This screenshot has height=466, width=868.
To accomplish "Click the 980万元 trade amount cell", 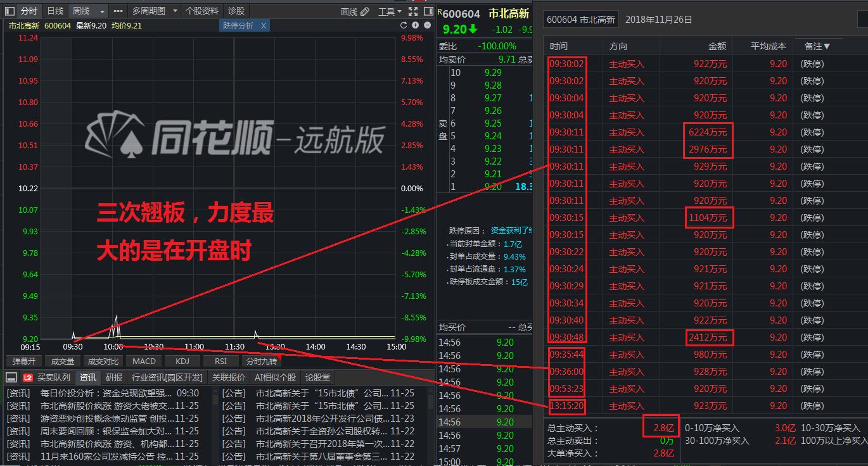I will [x=711, y=355].
